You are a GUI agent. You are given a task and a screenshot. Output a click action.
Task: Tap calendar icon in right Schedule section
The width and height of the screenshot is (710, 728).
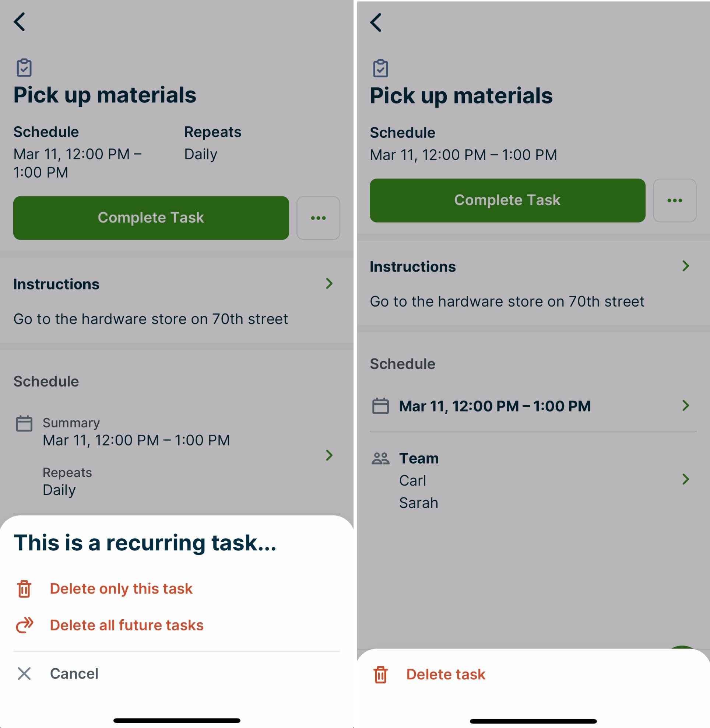[x=380, y=406]
